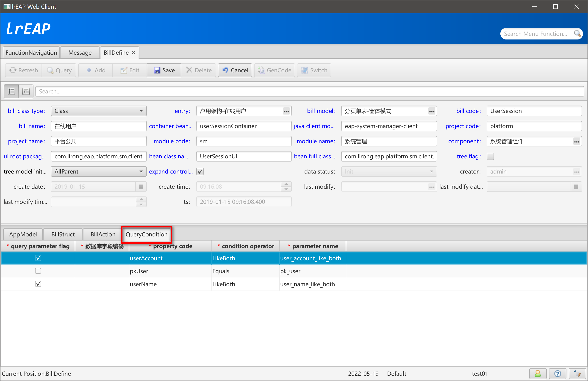Uncheck the expand control checkbox
This screenshot has width=588, height=381.
[x=200, y=172]
